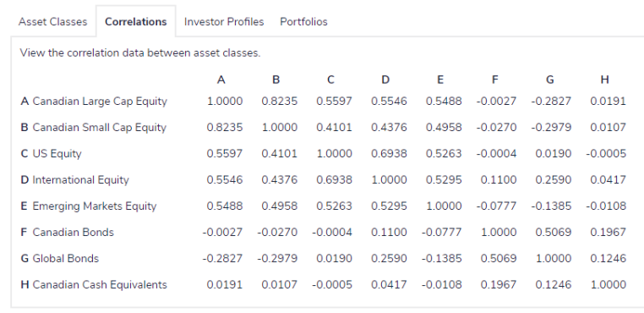Click 0.5488 in Emerging Markets Equity row

pos(225,206)
